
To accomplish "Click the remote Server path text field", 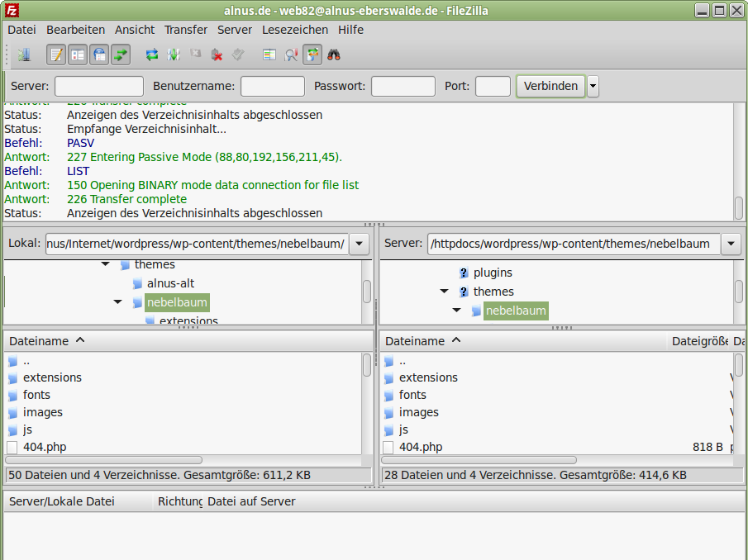I will [574, 244].
